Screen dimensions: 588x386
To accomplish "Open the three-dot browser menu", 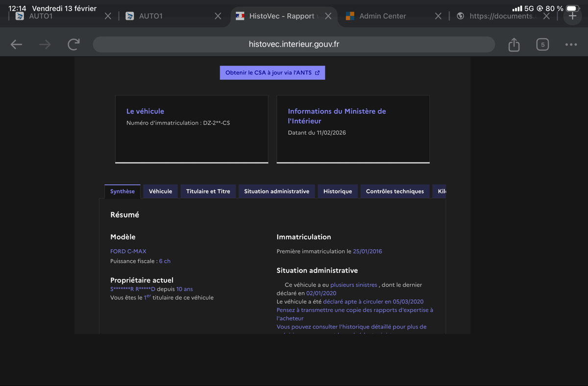I will pos(571,45).
